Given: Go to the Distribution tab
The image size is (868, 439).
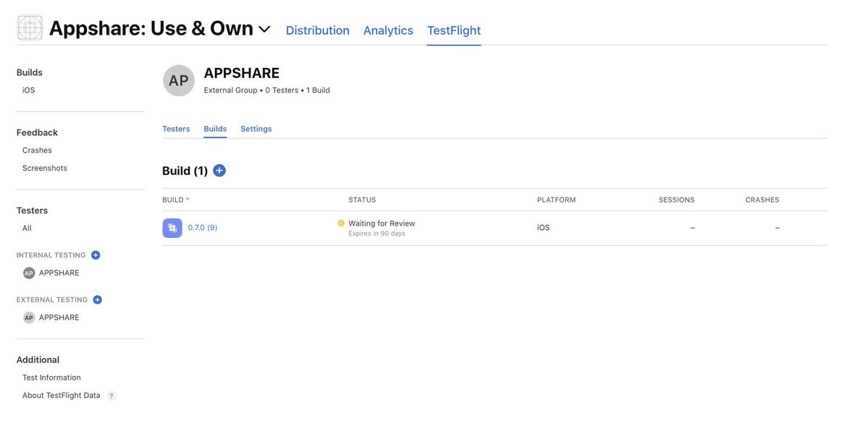Looking at the screenshot, I should tap(317, 30).
